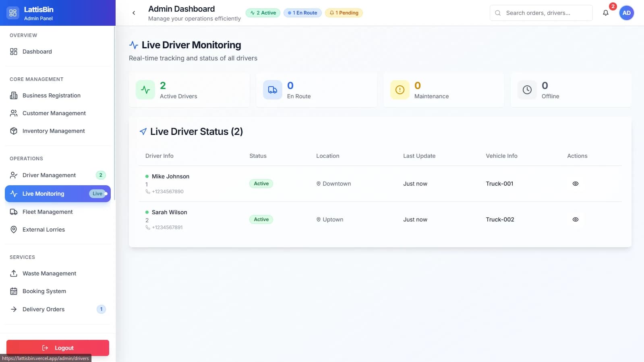Click the Downtown location pin icon

click(x=319, y=184)
